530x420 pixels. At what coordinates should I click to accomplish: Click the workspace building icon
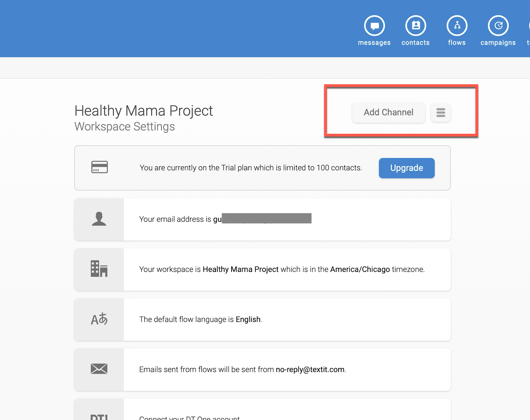click(99, 269)
